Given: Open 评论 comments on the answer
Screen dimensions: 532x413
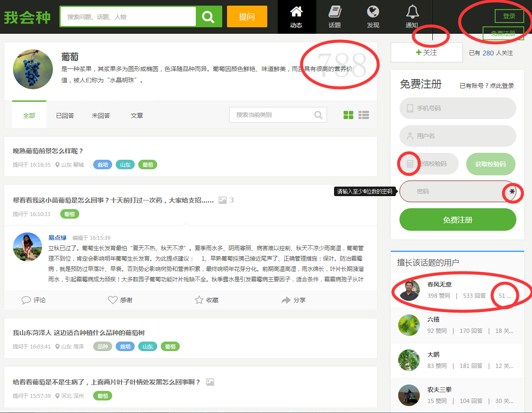Looking at the screenshot, I should tap(26, 300).
